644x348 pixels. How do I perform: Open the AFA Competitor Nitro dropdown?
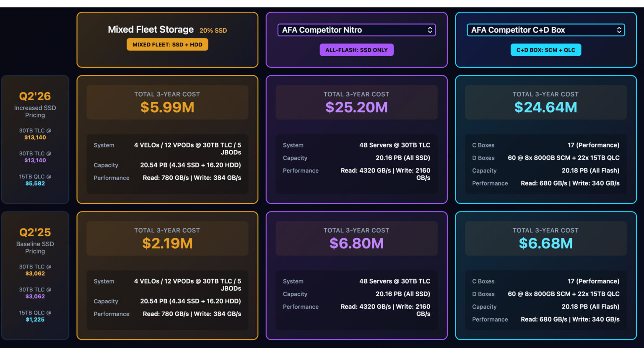pyautogui.click(x=356, y=30)
